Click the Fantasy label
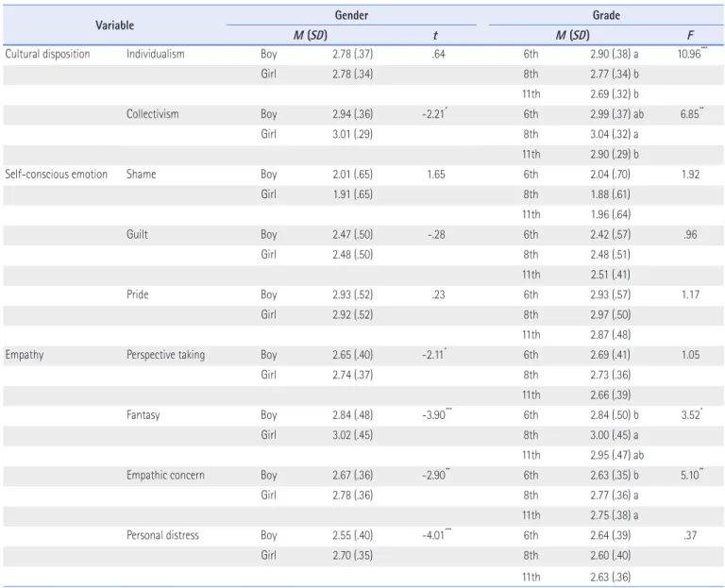This screenshot has width=725, height=588. [x=143, y=415]
